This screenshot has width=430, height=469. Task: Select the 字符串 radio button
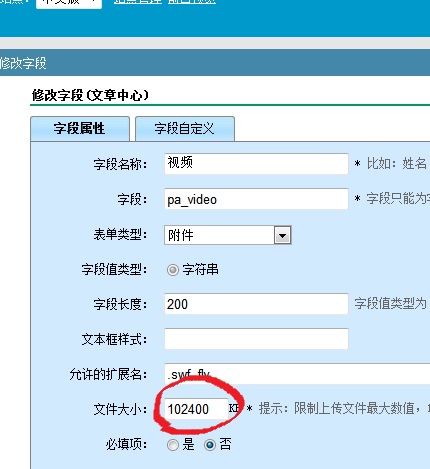(x=173, y=270)
